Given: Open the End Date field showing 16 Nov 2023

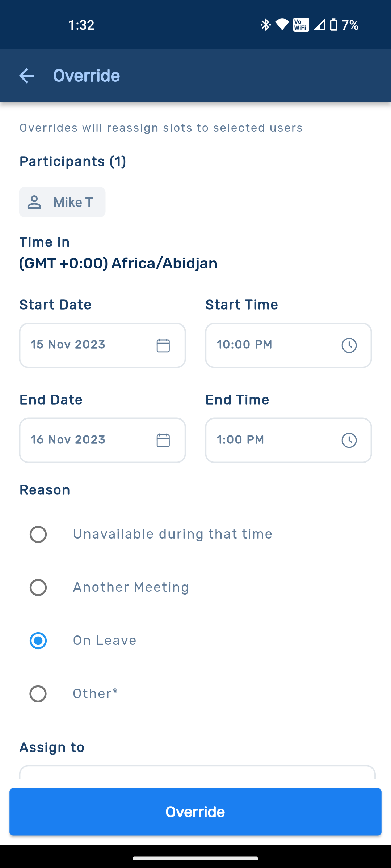Looking at the screenshot, I should [x=87, y=440].
